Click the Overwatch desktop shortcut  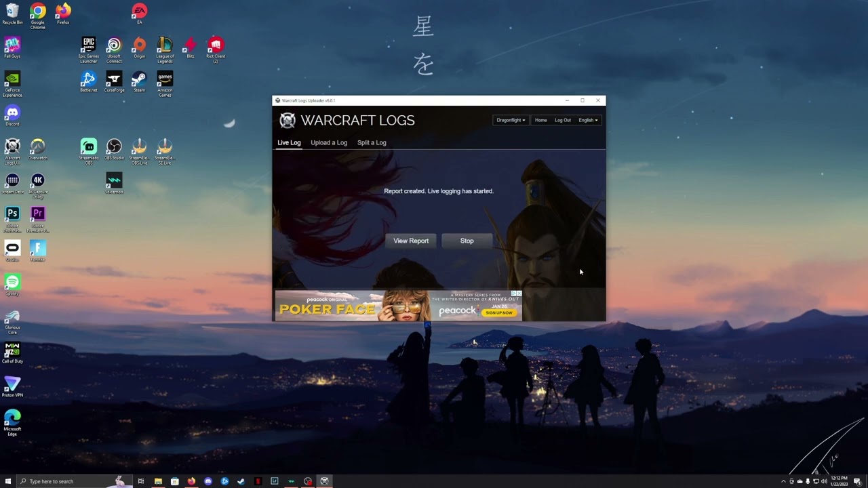(38, 148)
